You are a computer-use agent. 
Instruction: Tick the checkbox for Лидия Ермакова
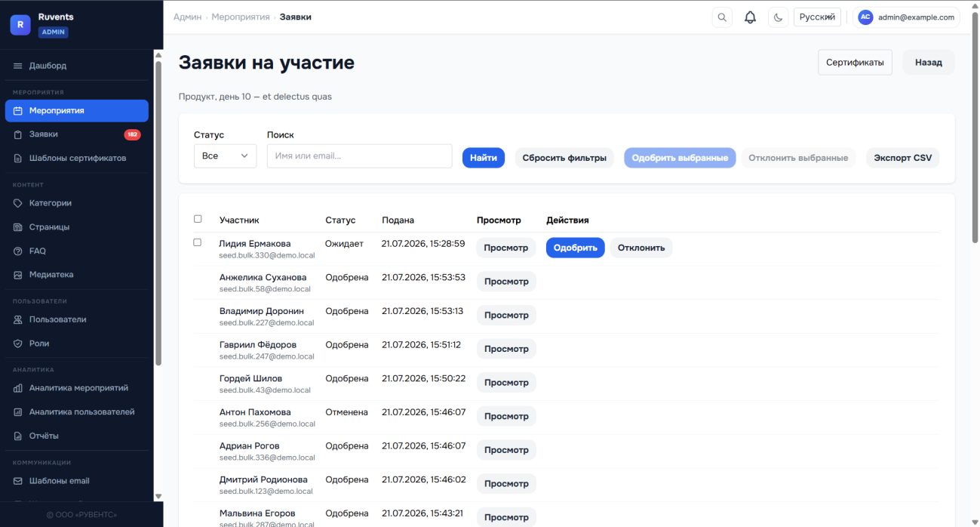click(198, 242)
